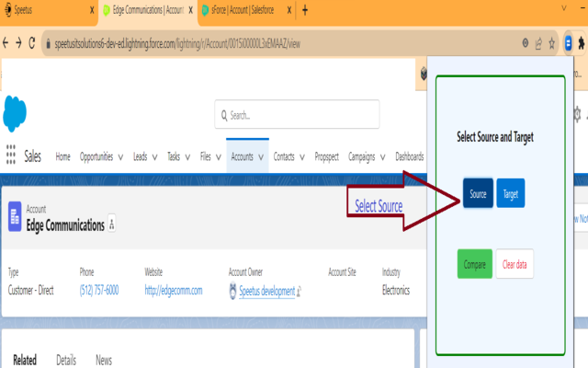Click the Source button in extension popup

tap(478, 193)
